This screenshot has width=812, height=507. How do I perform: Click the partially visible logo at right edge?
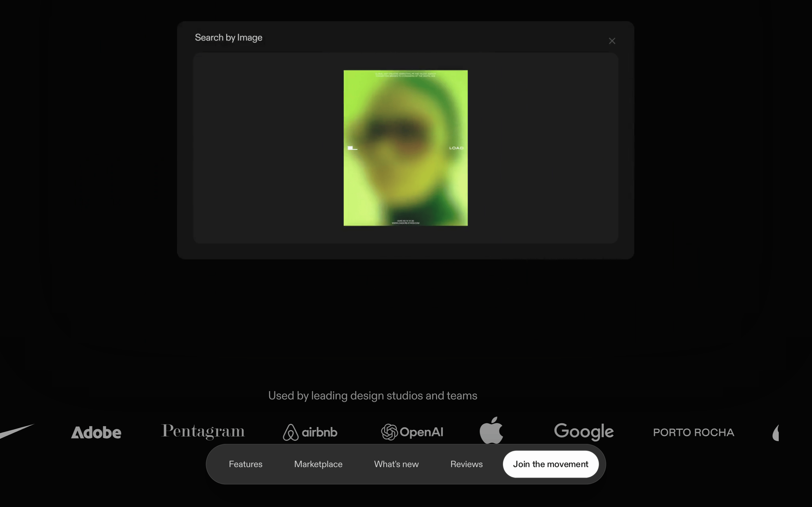[775, 433]
